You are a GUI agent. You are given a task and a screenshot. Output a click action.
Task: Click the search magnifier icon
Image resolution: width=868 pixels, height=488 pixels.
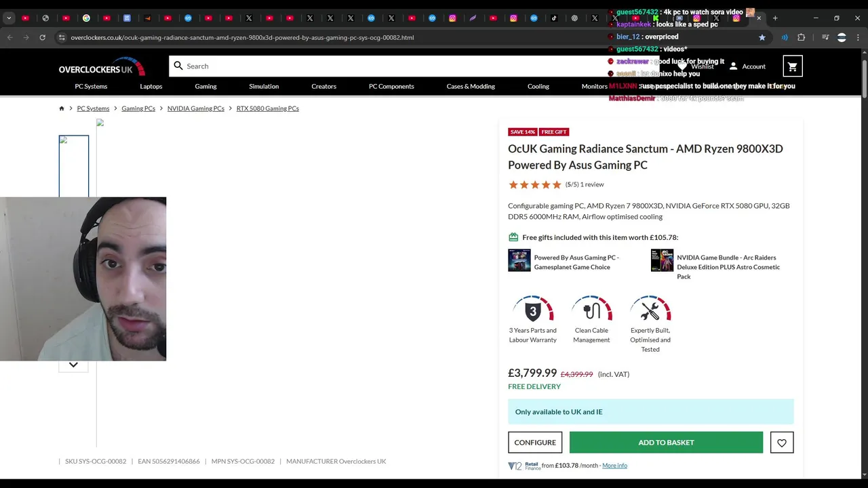pyautogui.click(x=178, y=66)
